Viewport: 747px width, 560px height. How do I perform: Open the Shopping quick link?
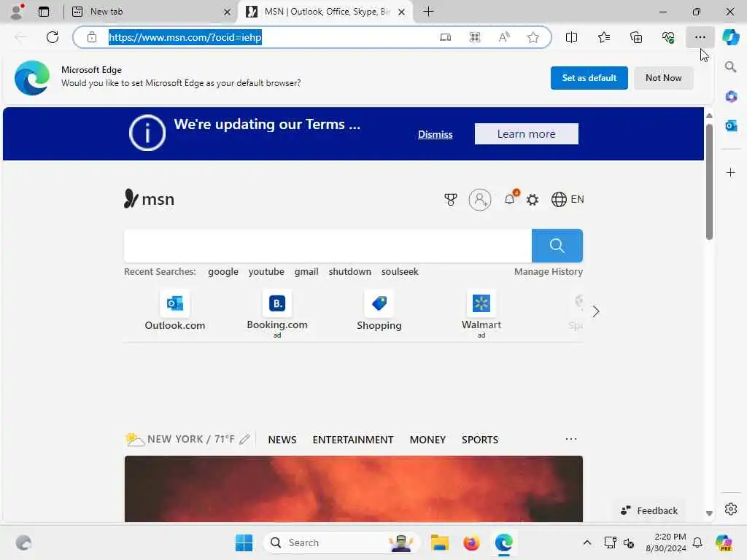[379, 311]
